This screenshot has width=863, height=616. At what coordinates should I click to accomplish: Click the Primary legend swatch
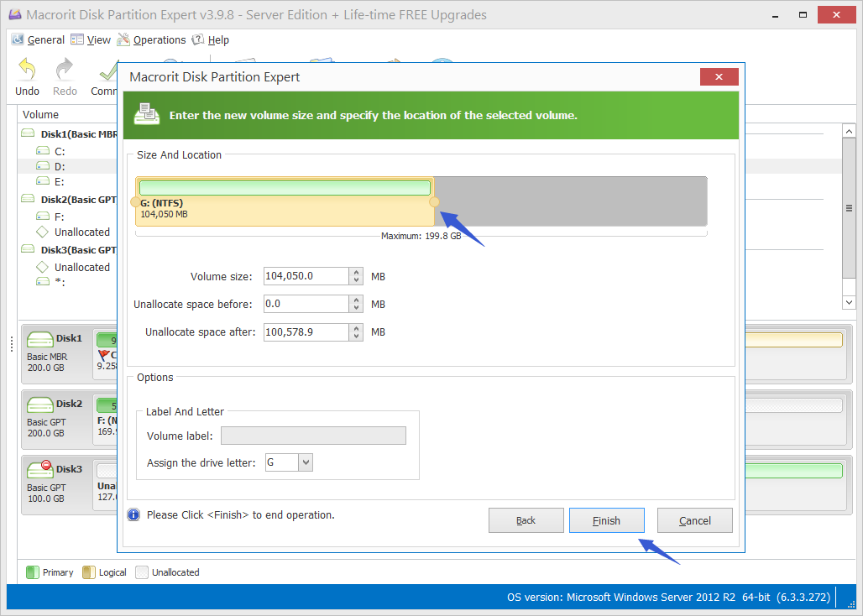[x=33, y=572]
